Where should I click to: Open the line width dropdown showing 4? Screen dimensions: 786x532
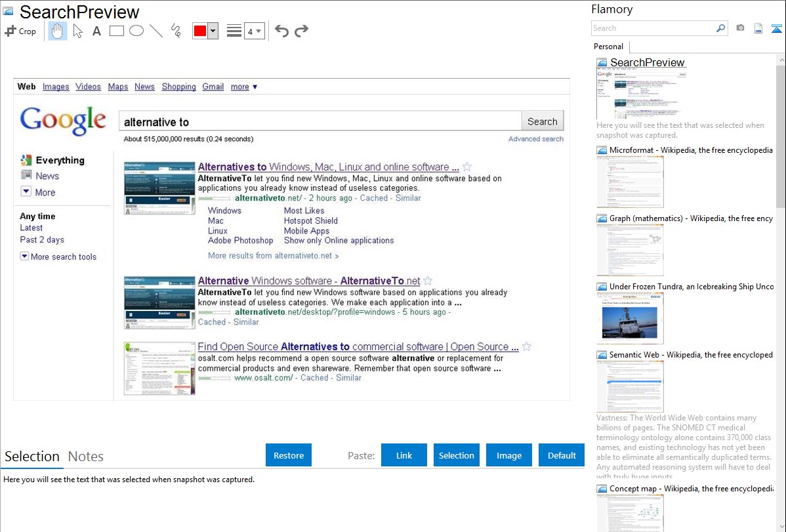coord(255,31)
